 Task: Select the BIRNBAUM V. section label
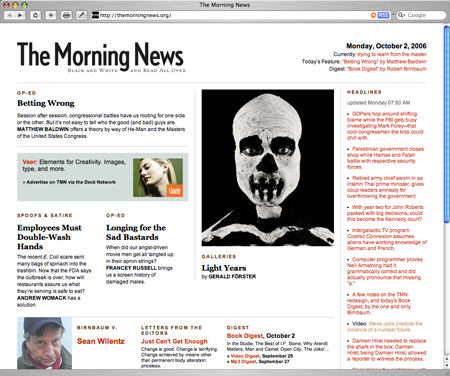pyautogui.click(x=97, y=328)
